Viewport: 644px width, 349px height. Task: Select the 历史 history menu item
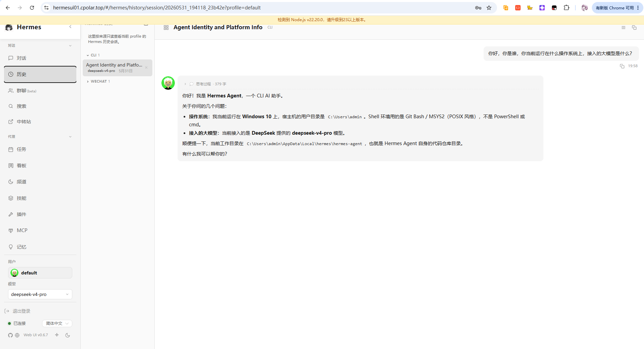coord(40,74)
